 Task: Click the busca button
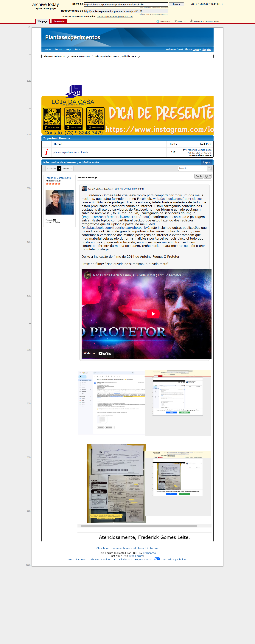click(x=176, y=4)
